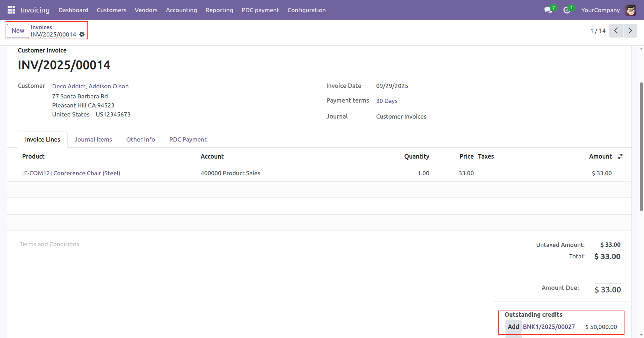Open the Deco Addict, Addison Olson customer link
The height and width of the screenshot is (338, 644).
90,86
